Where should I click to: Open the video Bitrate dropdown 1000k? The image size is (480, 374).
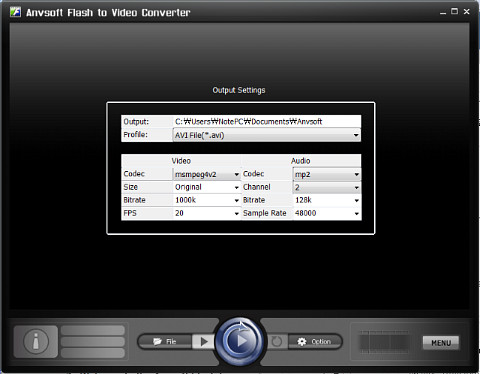[x=207, y=200]
